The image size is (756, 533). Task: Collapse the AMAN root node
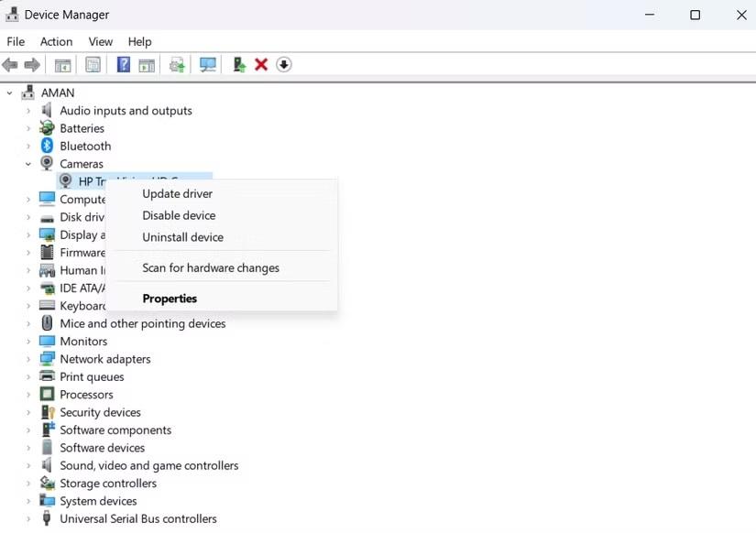point(10,93)
